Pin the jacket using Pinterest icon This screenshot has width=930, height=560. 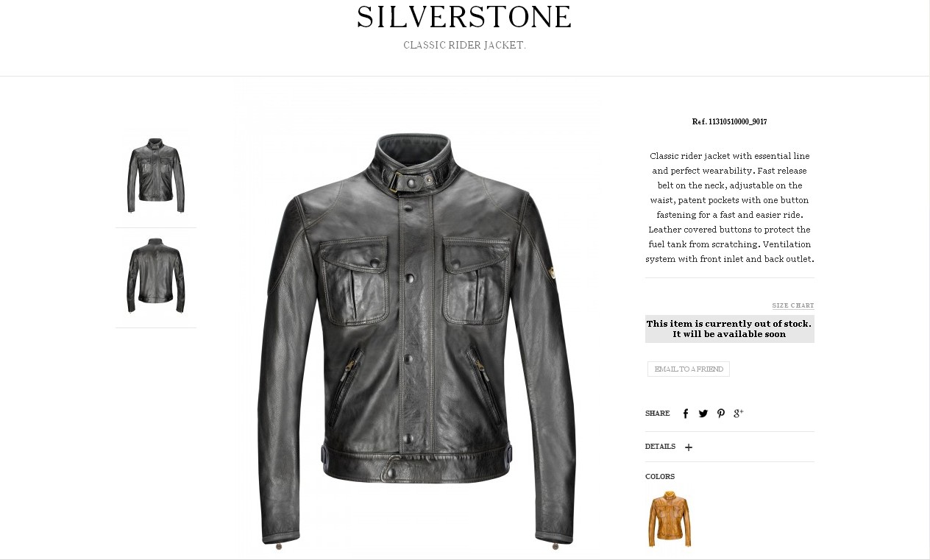tap(721, 414)
